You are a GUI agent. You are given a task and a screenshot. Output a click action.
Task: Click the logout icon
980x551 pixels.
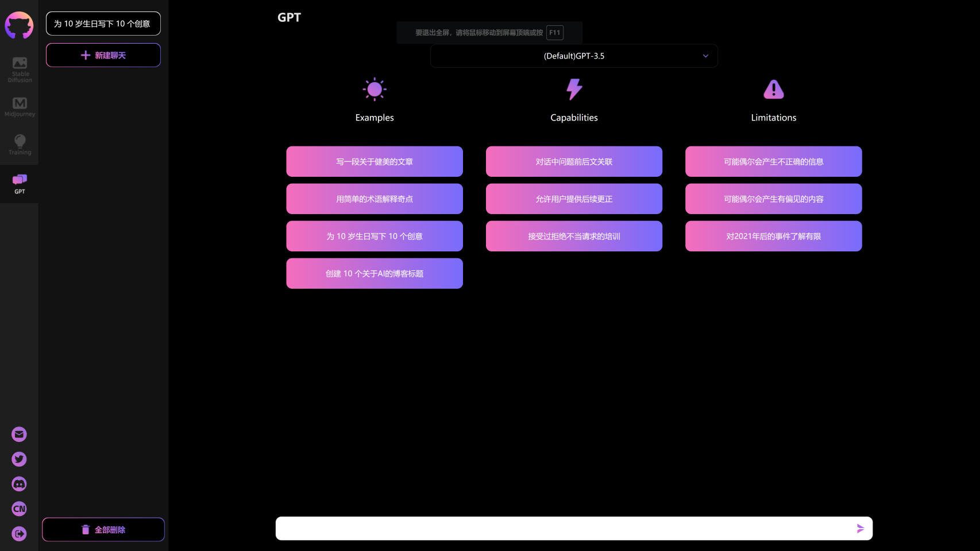coord(19,534)
